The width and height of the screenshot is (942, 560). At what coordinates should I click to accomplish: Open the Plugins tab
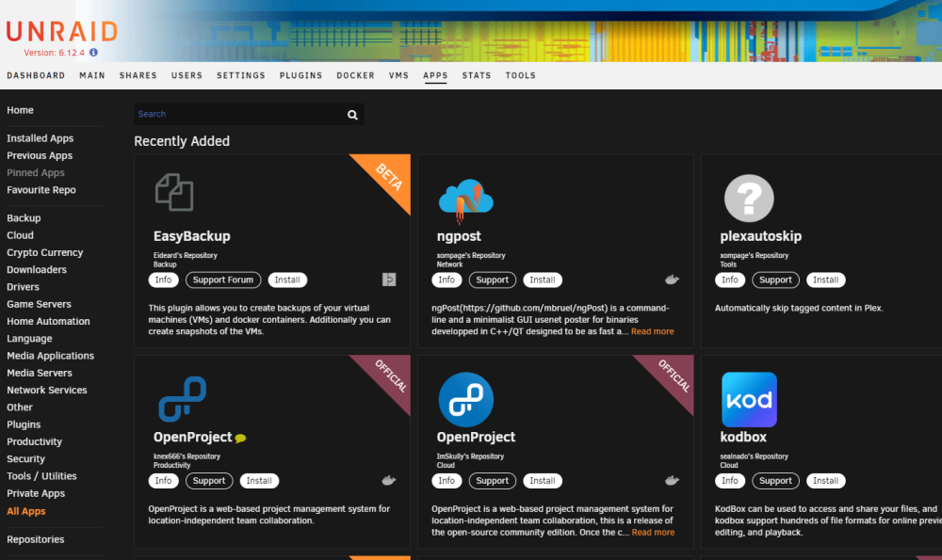click(x=300, y=75)
